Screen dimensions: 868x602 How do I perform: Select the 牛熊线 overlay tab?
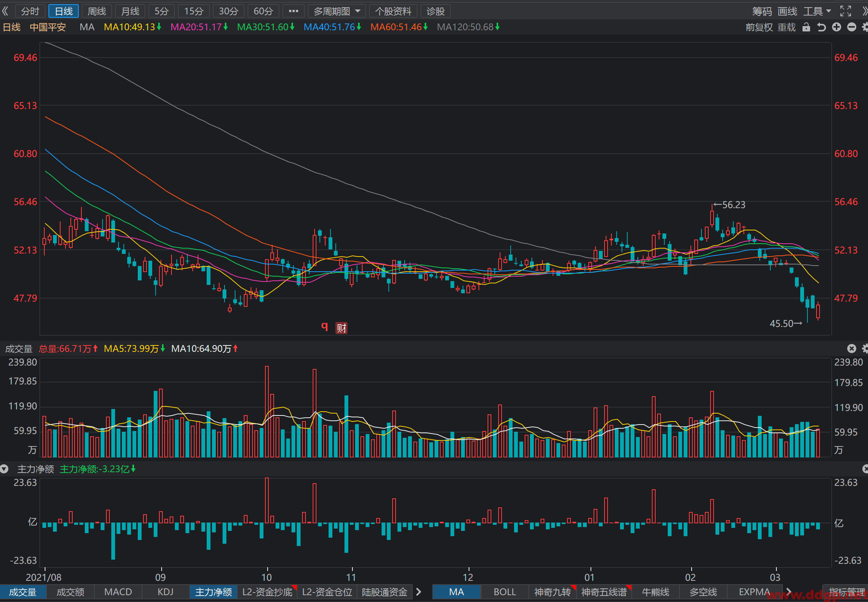pos(656,592)
